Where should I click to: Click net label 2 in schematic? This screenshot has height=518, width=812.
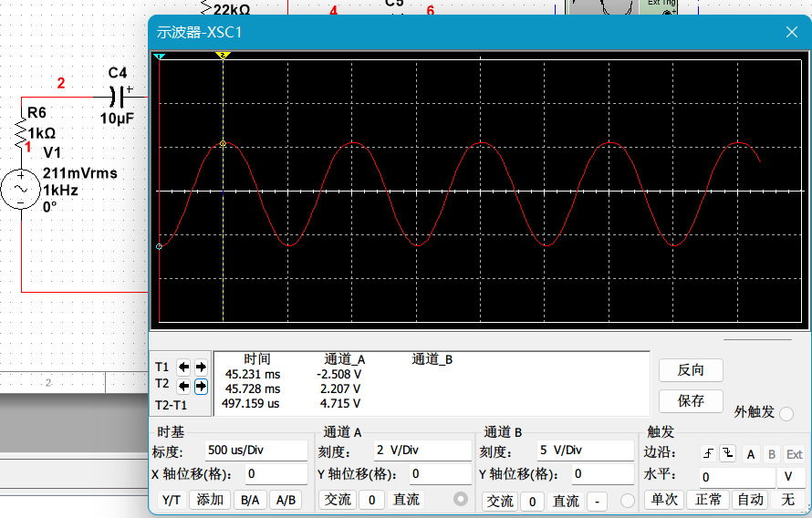pyautogui.click(x=61, y=83)
